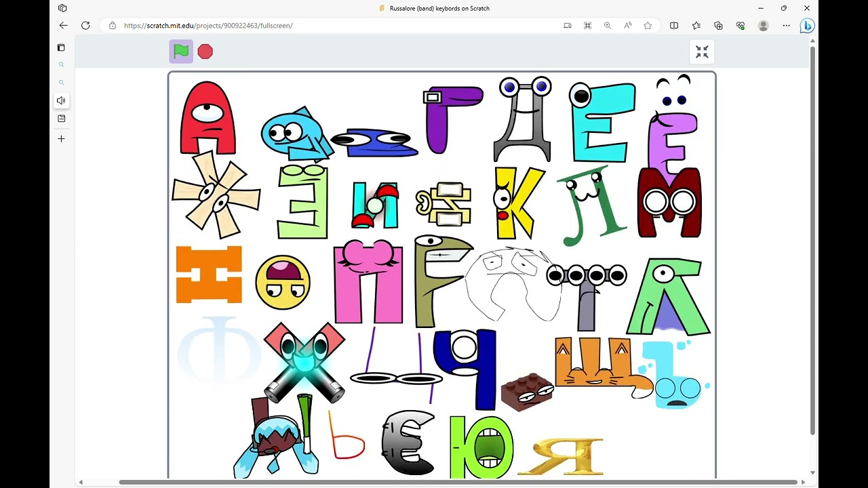Switch to the tab playing audio

click(x=61, y=100)
